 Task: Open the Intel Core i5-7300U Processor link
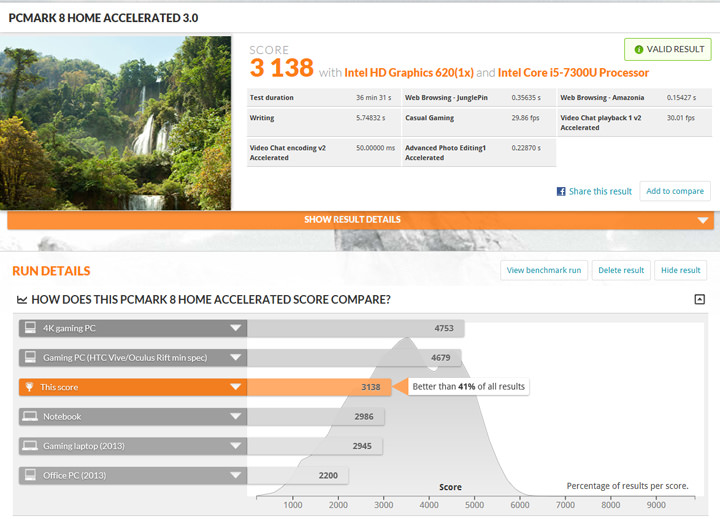[x=573, y=72]
